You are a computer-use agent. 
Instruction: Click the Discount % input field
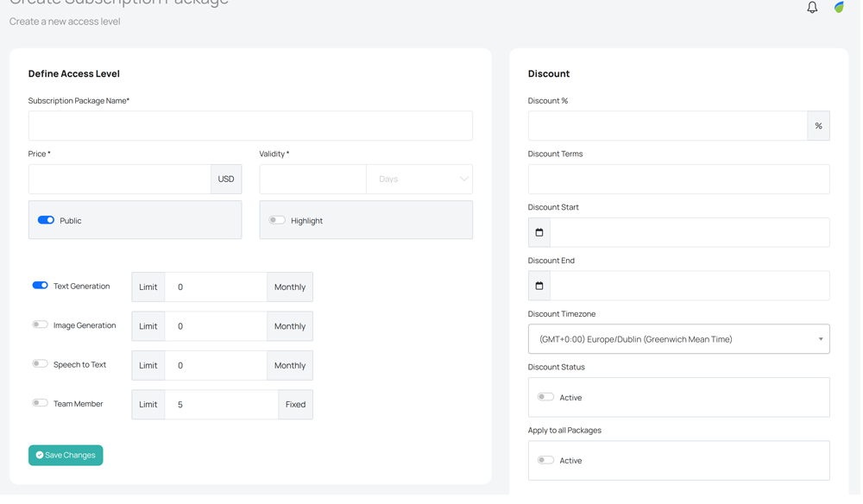pos(667,126)
